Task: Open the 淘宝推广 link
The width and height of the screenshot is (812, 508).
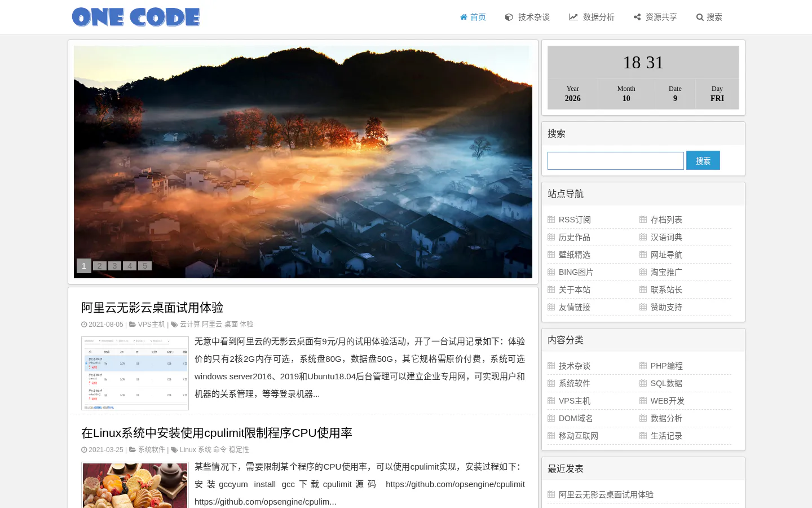Action: tap(667, 272)
